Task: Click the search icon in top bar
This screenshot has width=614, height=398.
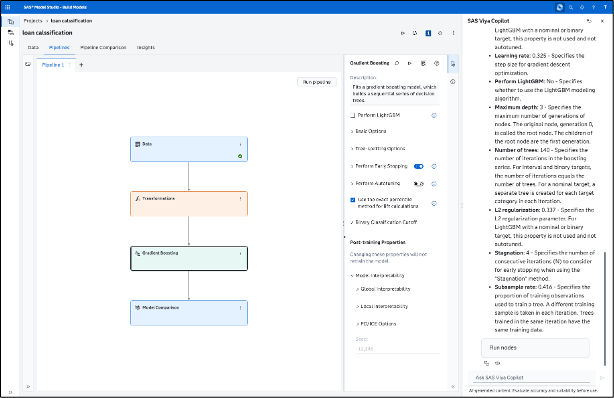Action: pyautogui.click(x=571, y=7)
